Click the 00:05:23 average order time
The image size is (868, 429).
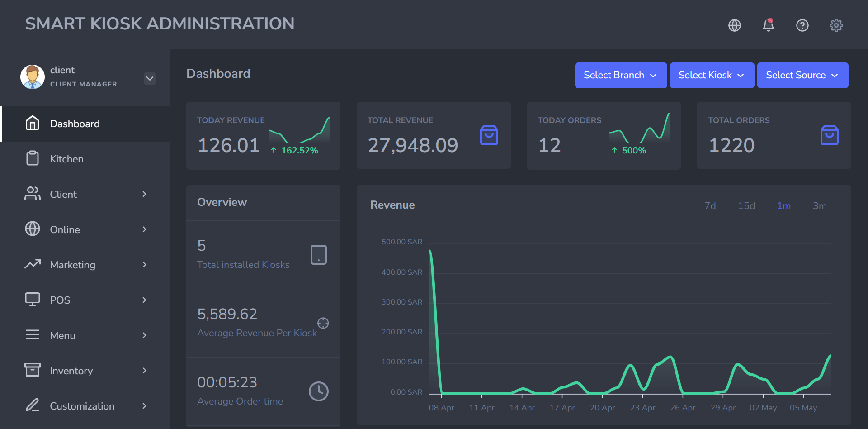(227, 382)
